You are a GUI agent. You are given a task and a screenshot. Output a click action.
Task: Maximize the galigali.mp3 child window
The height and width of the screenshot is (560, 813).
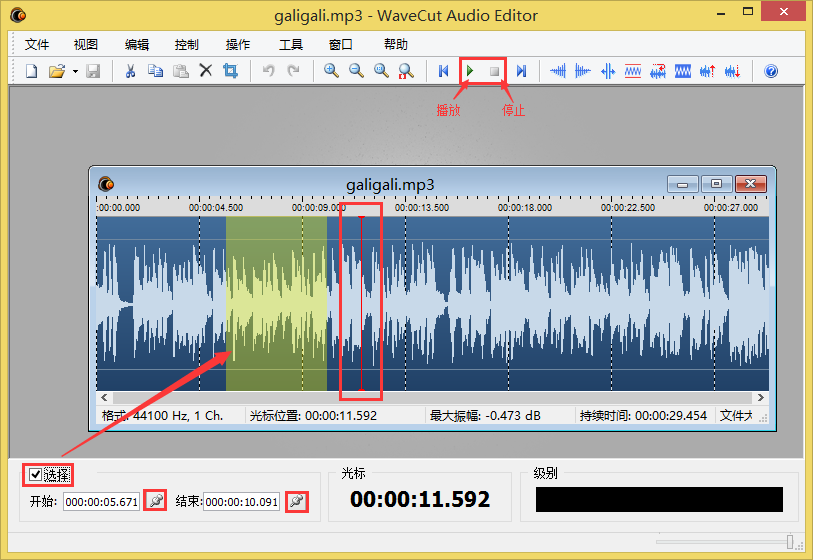coord(716,184)
